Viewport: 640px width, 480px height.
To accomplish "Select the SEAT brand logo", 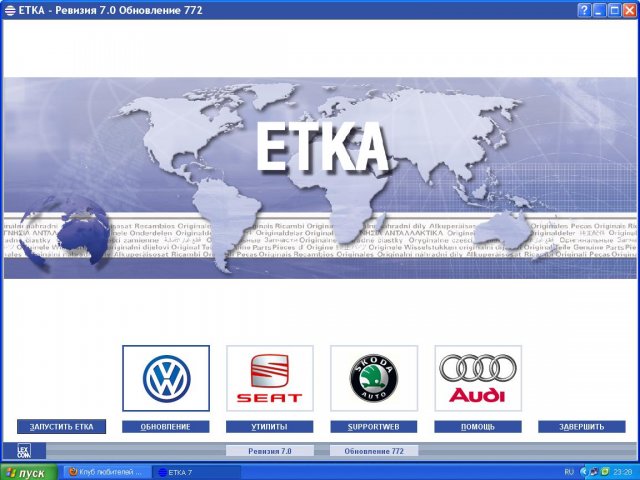I will [x=270, y=378].
